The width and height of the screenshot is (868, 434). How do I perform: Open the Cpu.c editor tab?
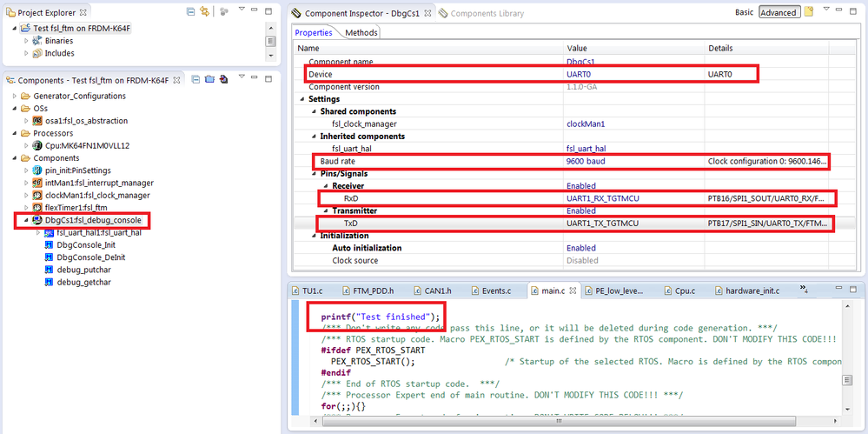click(x=679, y=290)
